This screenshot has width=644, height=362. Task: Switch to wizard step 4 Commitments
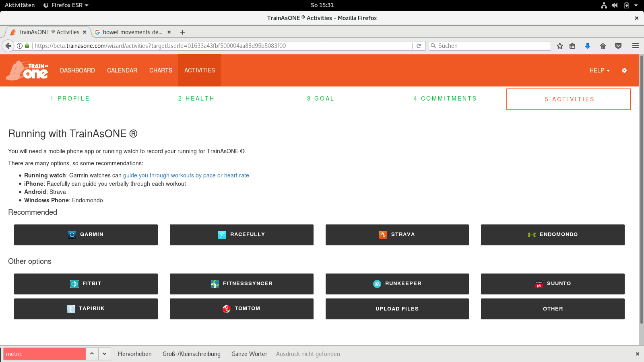pyautogui.click(x=445, y=99)
